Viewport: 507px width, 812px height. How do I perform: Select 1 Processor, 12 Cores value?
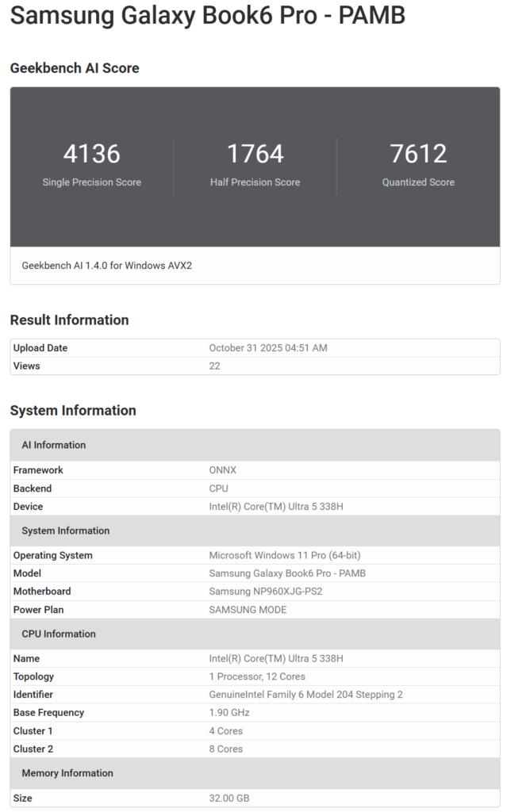pyautogui.click(x=257, y=677)
